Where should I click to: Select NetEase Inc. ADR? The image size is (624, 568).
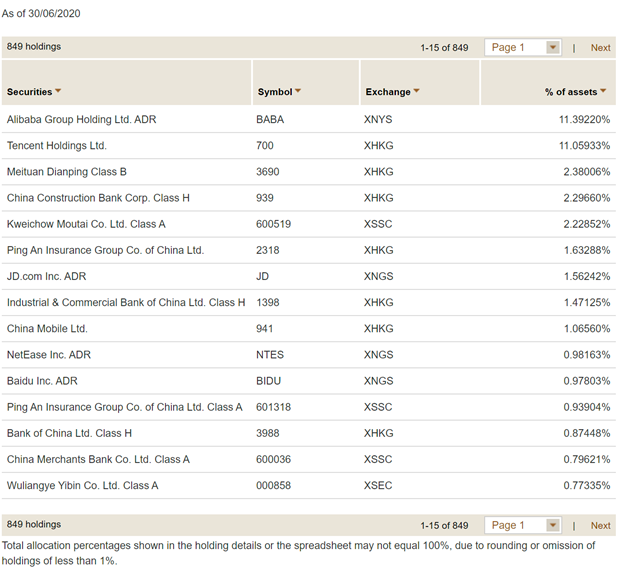coord(49,355)
